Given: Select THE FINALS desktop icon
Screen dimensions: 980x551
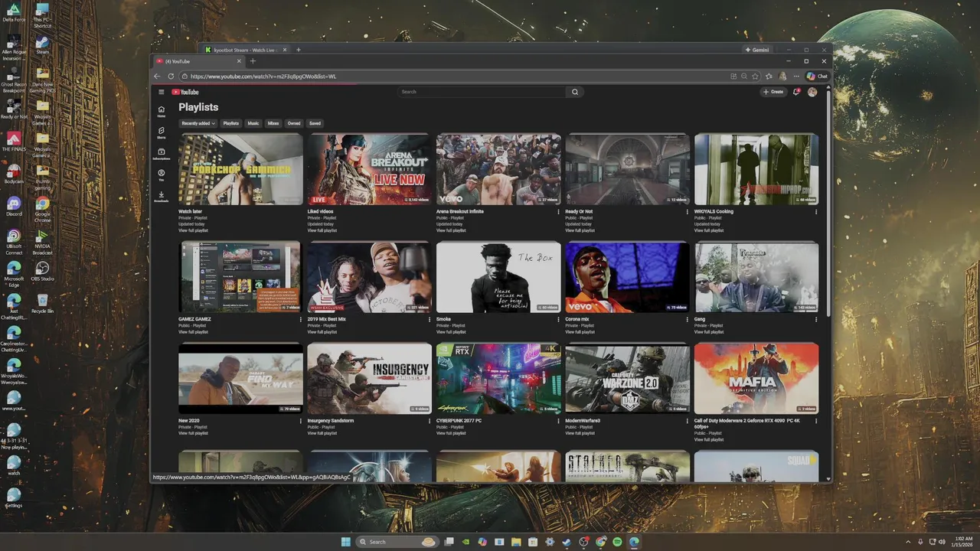Looking at the screenshot, I should pos(14,142).
